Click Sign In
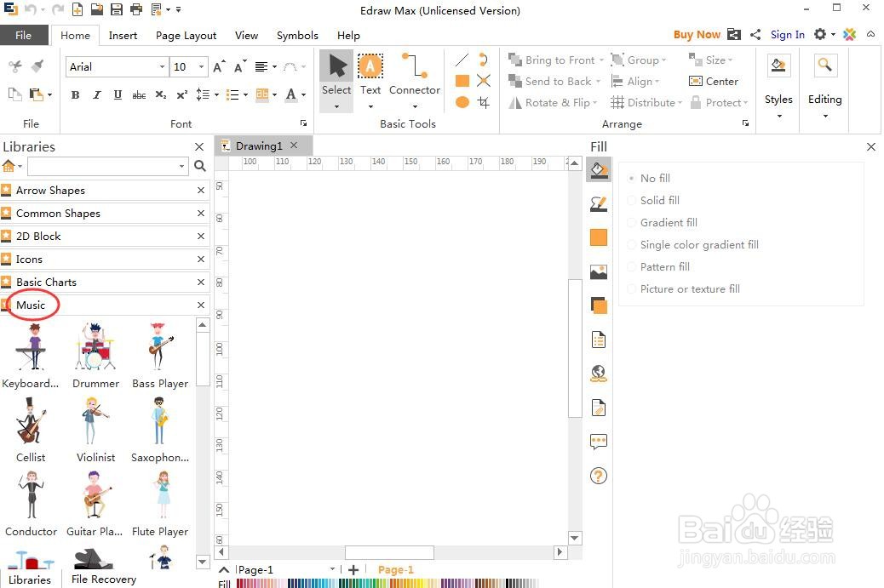884x588 pixels. [x=787, y=34]
